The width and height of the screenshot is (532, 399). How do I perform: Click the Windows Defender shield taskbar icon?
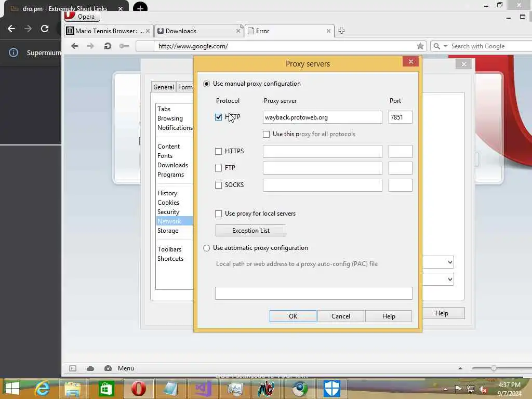pyautogui.click(x=331, y=389)
